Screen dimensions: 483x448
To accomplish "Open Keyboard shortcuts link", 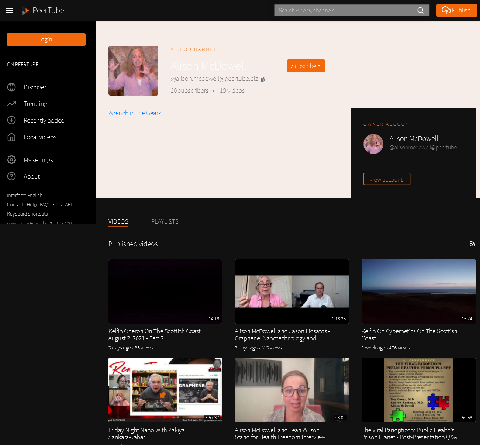I will coord(27,214).
